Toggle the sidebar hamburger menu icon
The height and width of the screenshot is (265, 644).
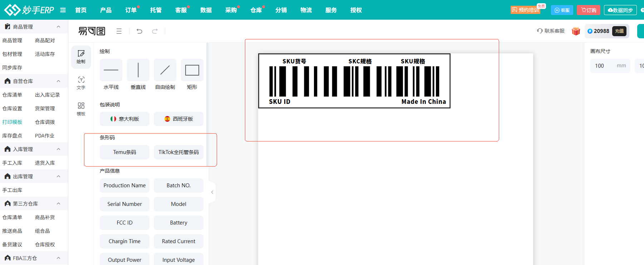click(x=63, y=10)
